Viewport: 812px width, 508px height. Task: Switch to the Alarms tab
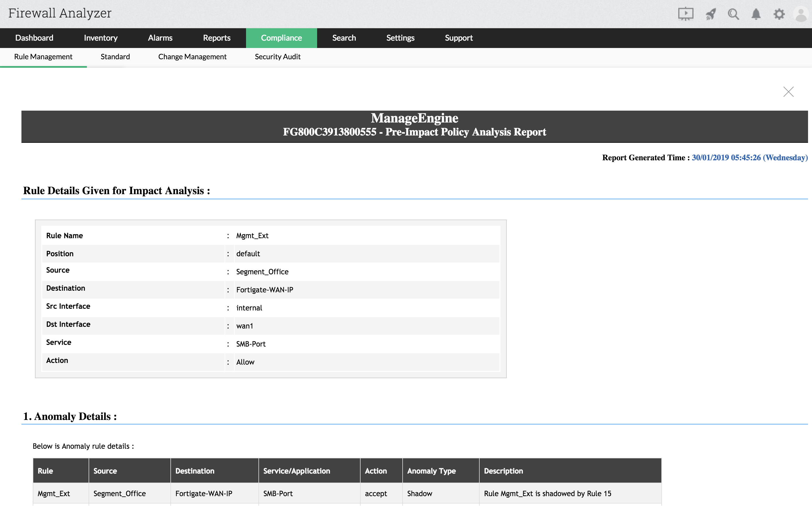(x=160, y=38)
